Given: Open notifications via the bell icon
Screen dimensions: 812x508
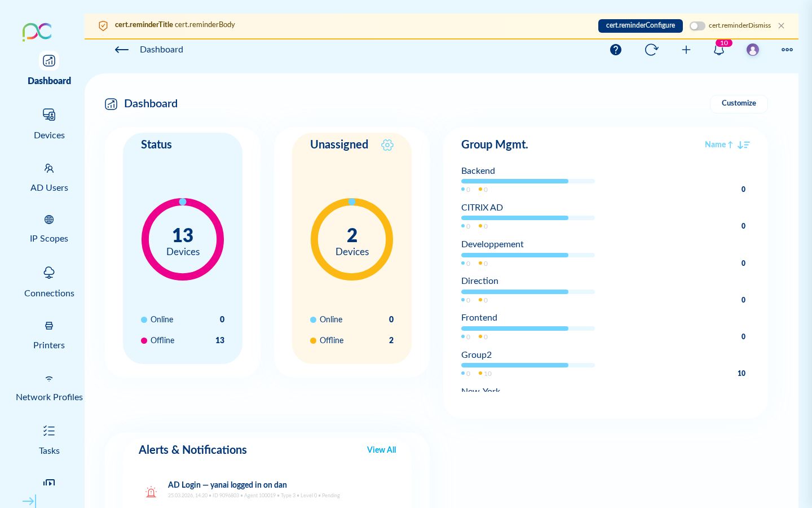Looking at the screenshot, I should pos(719,50).
